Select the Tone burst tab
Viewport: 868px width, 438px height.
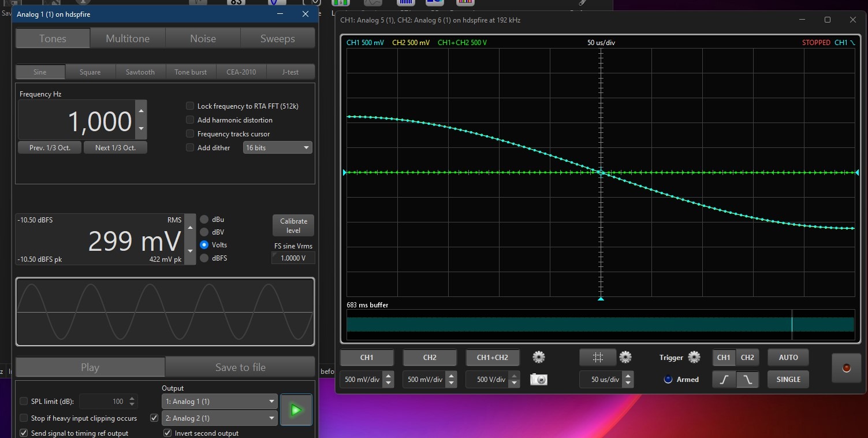pos(191,72)
